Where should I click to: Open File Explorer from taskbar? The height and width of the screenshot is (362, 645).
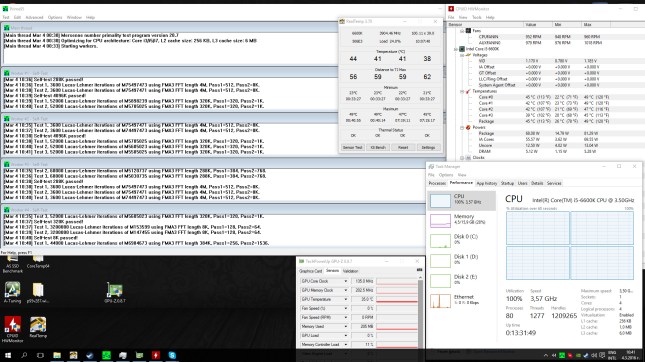tap(57, 355)
